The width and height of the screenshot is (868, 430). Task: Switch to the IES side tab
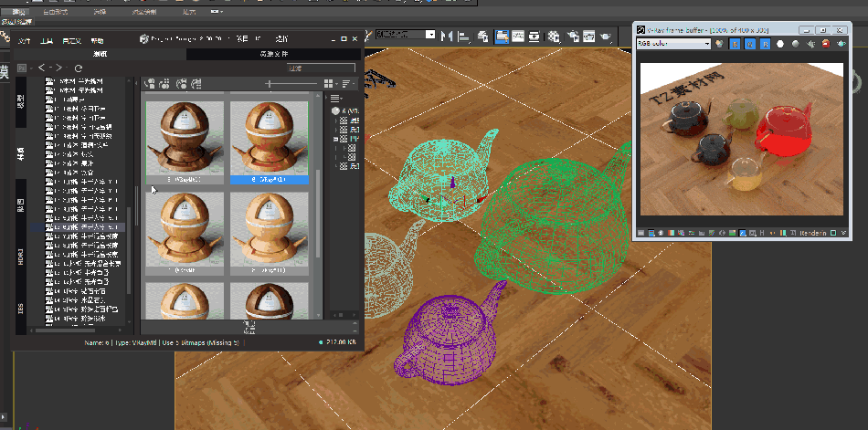tap(20, 308)
